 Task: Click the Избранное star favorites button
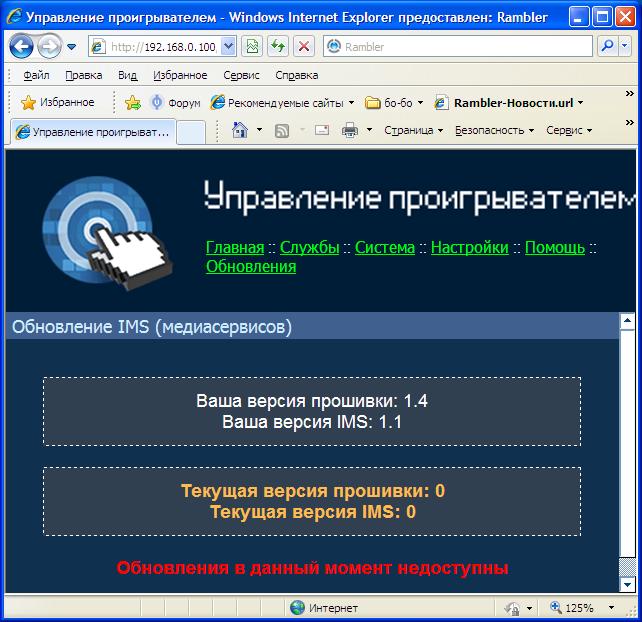[x=57, y=102]
